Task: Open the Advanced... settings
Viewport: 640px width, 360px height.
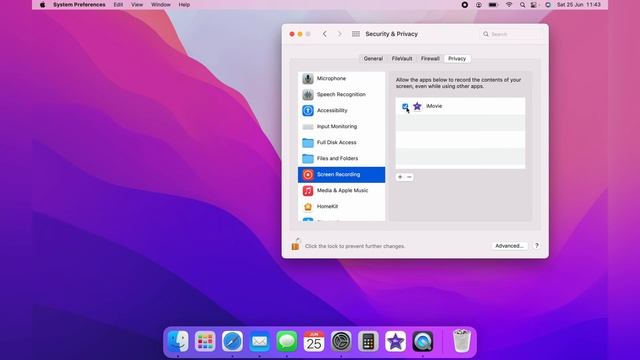Action: [x=509, y=246]
